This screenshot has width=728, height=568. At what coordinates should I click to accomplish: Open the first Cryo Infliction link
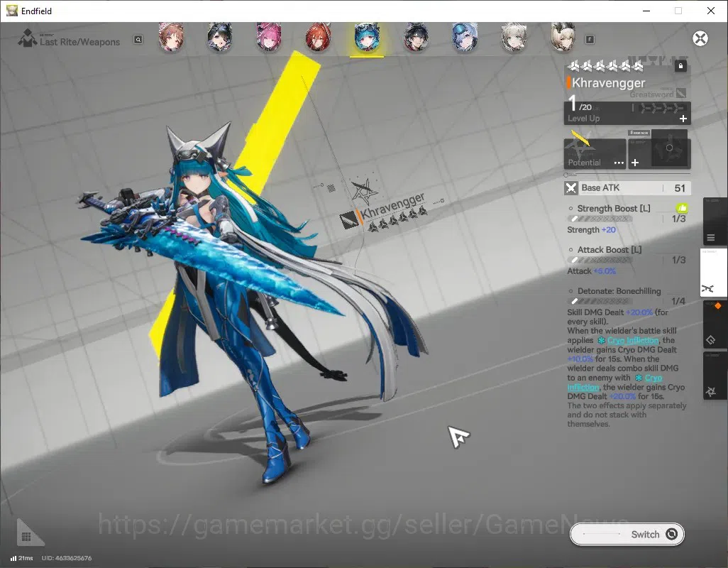[x=632, y=340]
